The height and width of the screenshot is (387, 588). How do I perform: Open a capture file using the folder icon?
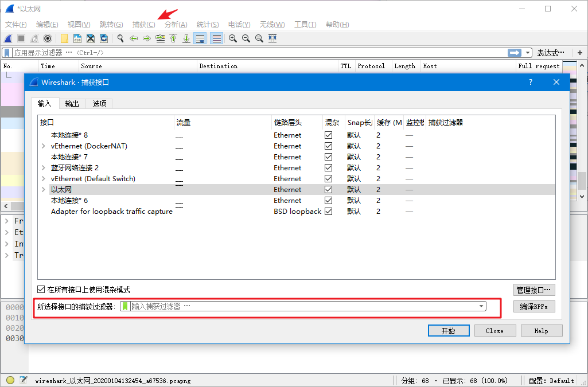pyautogui.click(x=64, y=38)
